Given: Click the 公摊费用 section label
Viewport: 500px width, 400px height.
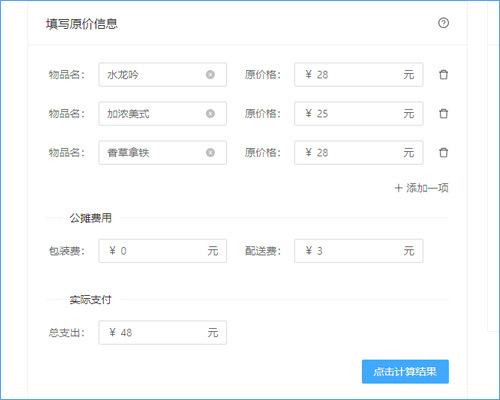Looking at the screenshot, I should (90, 218).
